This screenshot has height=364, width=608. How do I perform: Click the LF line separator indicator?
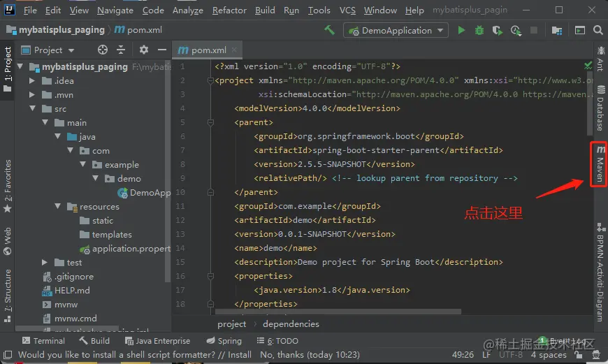(x=486, y=355)
